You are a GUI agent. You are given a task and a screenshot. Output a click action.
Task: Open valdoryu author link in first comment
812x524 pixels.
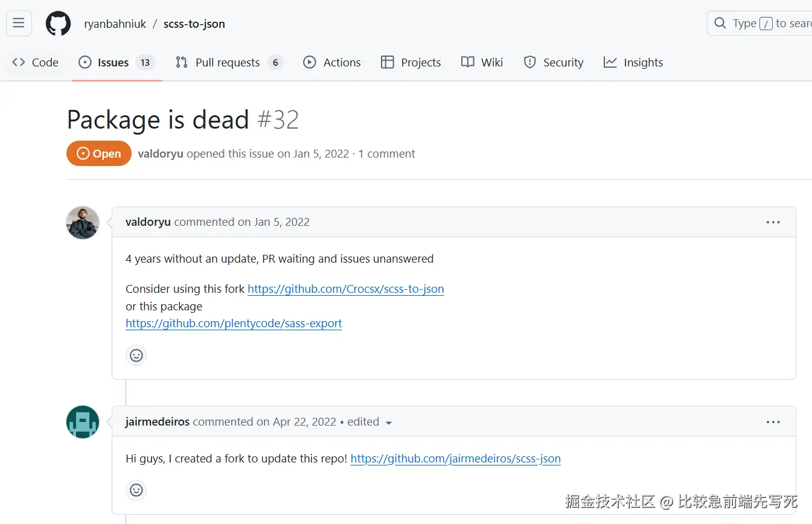pyautogui.click(x=148, y=222)
